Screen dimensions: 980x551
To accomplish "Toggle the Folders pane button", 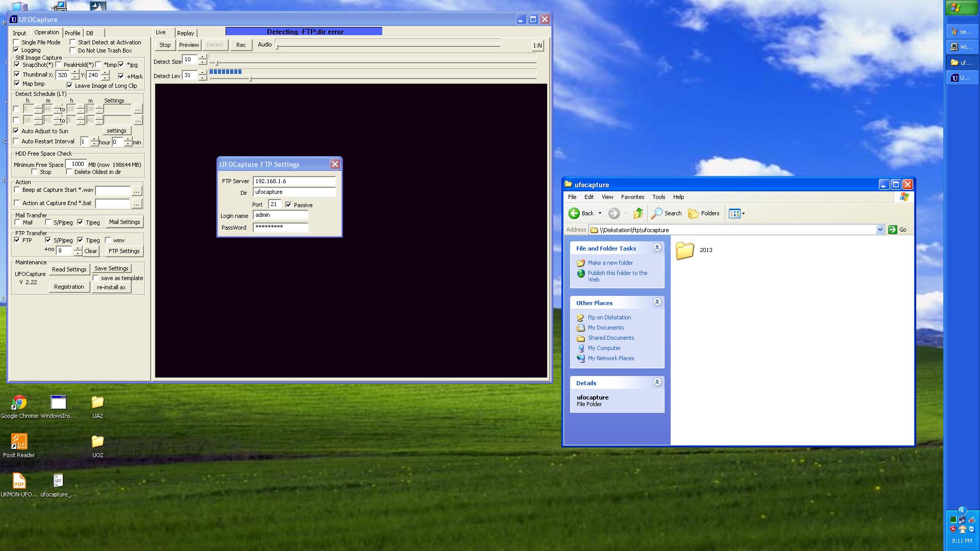I will tap(703, 213).
